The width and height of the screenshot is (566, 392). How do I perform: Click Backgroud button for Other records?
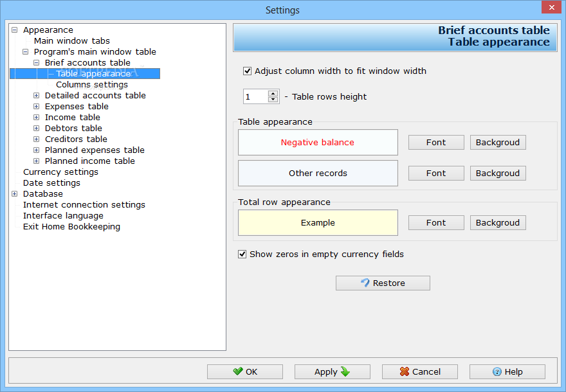point(498,173)
